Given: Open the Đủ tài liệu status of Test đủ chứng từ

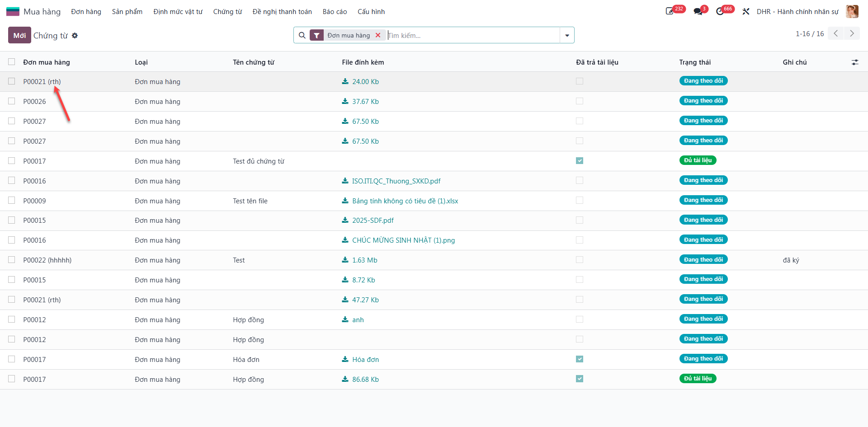Looking at the screenshot, I should [x=698, y=160].
